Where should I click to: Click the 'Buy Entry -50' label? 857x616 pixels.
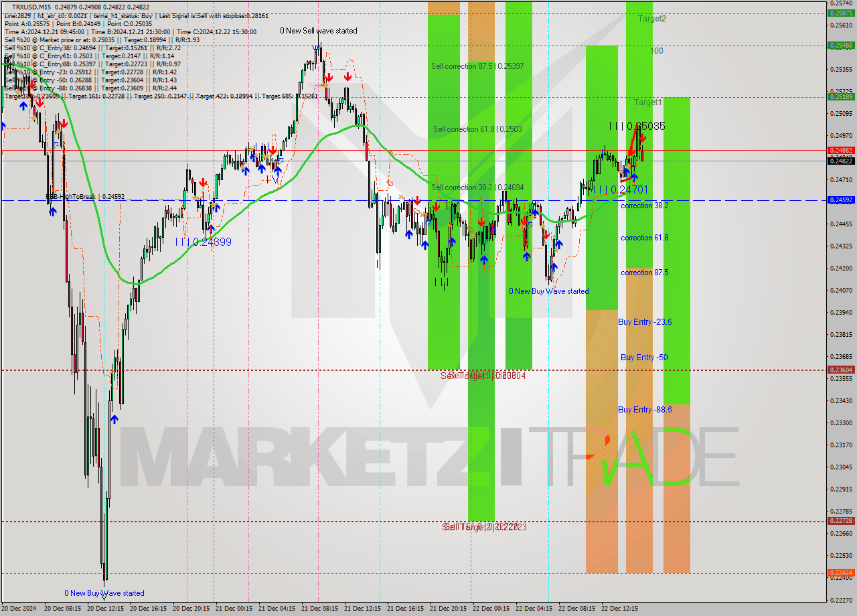[644, 358]
